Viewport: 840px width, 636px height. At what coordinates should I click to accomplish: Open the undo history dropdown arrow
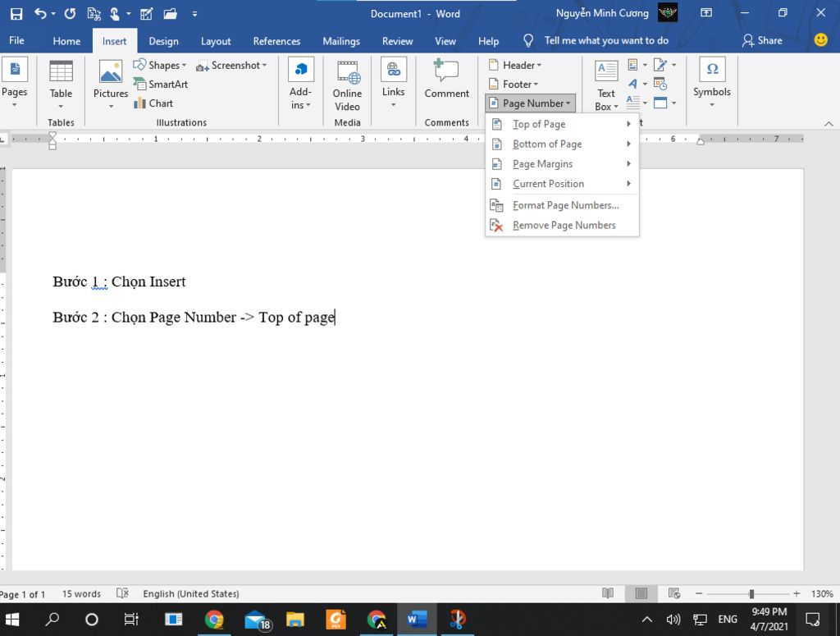pyautogui.click(x=53, y=14)
